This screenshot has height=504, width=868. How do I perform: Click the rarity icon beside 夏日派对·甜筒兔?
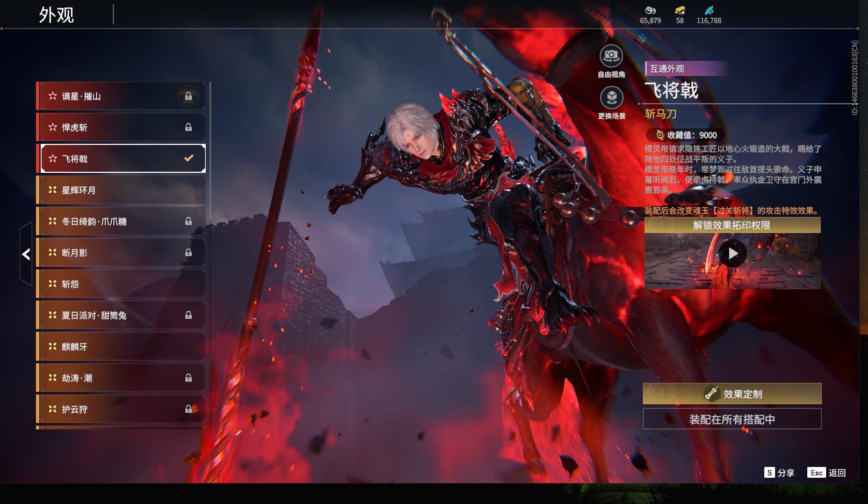point(53,315)
